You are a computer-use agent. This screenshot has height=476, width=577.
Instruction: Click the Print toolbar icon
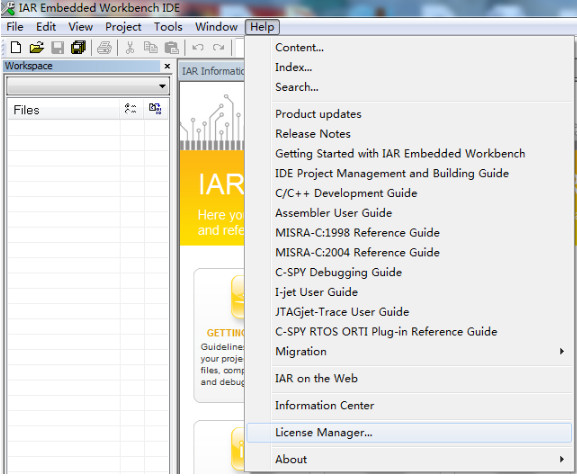click(104, 48)
